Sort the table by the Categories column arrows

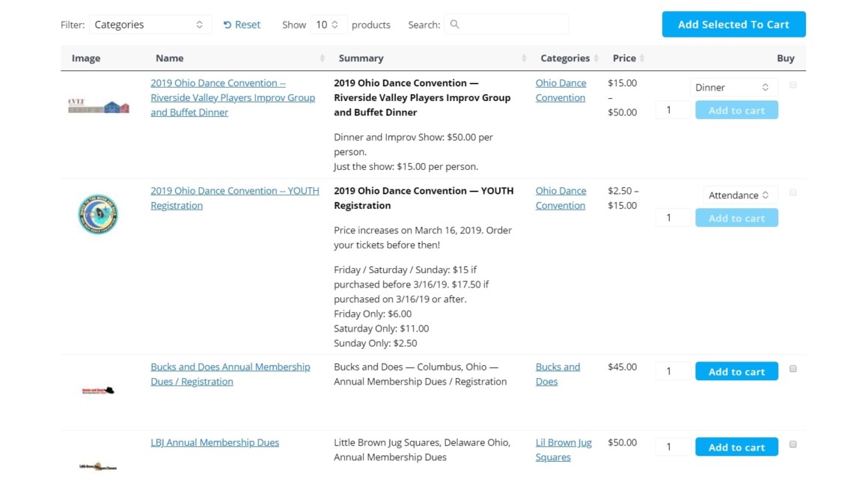(x=597, y=58)
